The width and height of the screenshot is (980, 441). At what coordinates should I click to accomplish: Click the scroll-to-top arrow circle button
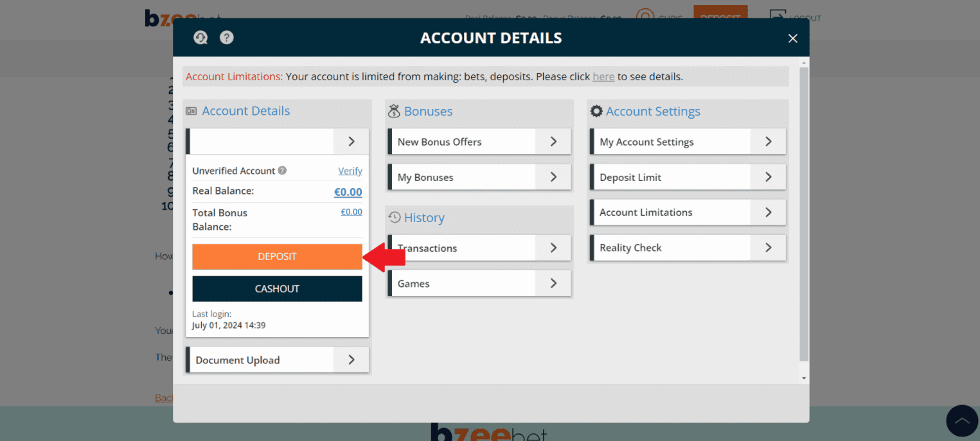pyautogui.click(x=961, y=421)
